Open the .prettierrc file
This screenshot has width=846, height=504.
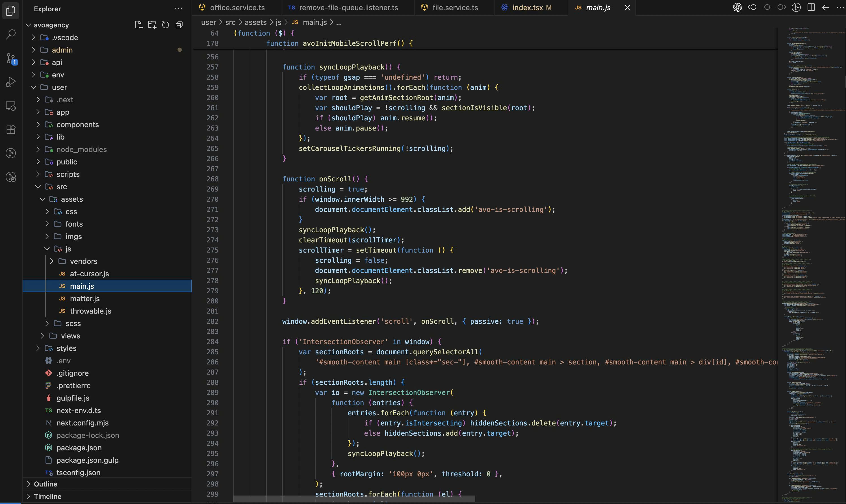[107, 385]
